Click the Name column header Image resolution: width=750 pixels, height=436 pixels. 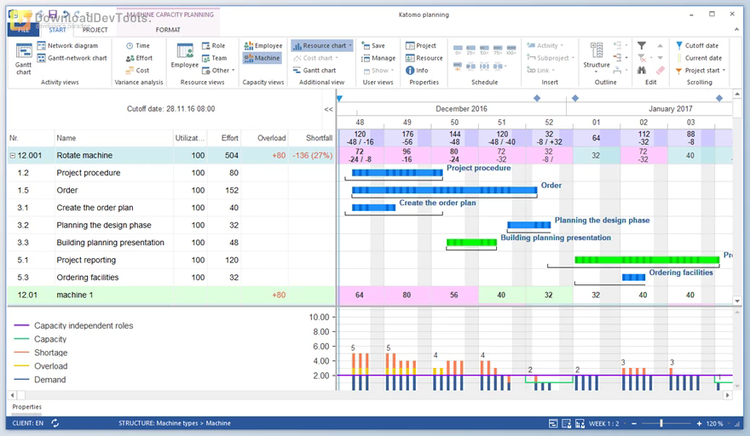click(114, 138)
